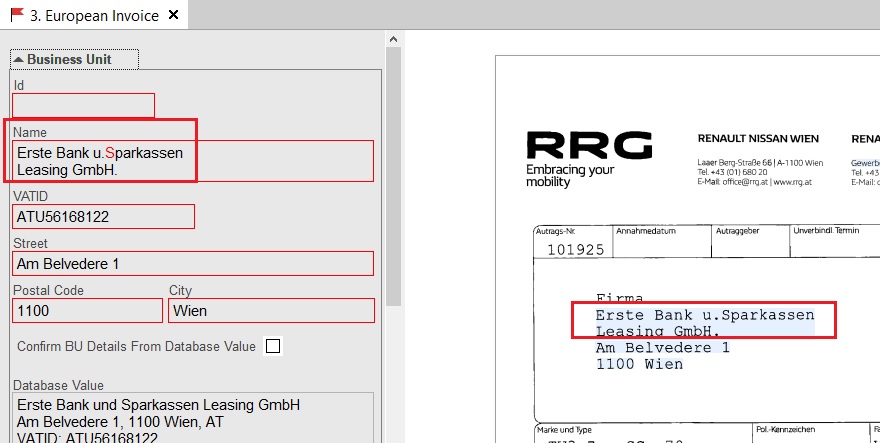Click 'Leasing GmbH.' line in document
This screenshot has height=443, width=880.
point(657,331)
